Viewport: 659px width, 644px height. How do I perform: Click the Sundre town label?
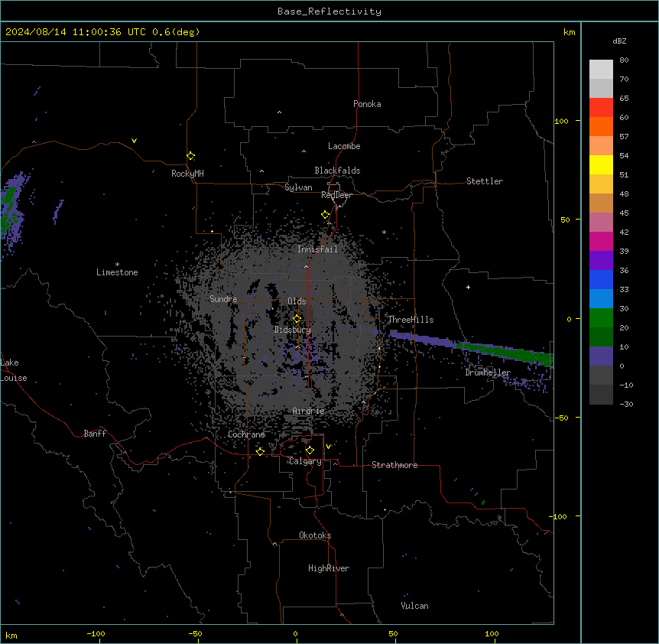[223, 299]
